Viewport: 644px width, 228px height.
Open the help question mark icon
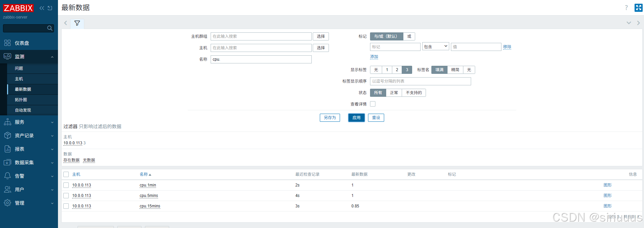point(626,8)
